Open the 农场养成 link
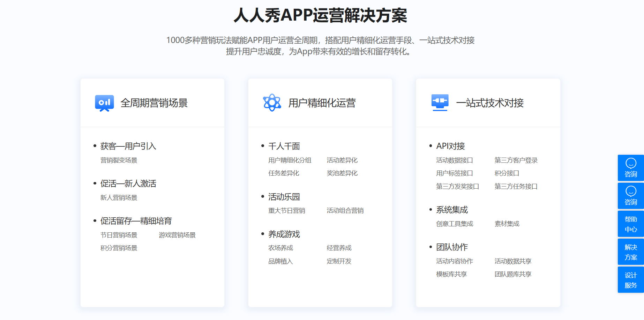 [281, 248]
